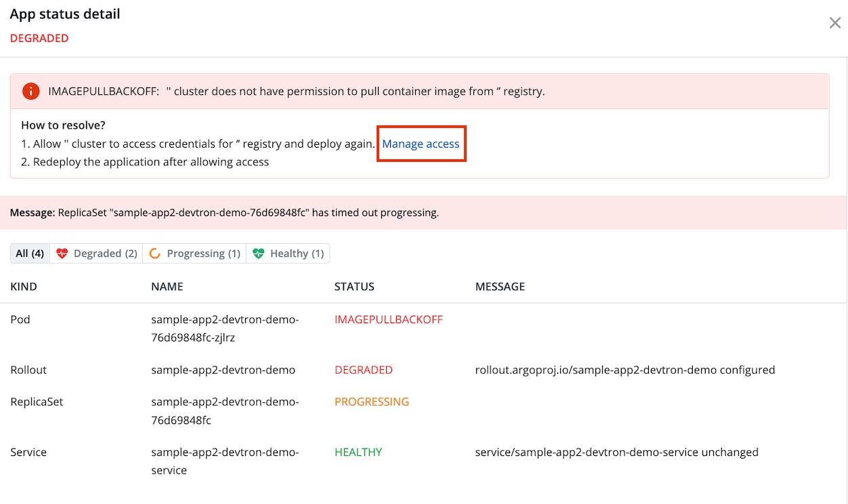Select the Pod kind cell

pos(20,319)
